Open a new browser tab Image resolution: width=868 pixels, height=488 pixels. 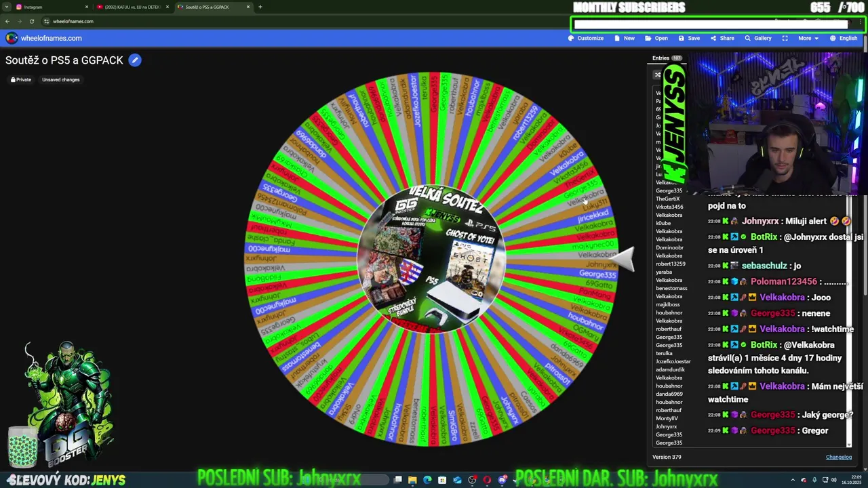[x=260, y=7]
